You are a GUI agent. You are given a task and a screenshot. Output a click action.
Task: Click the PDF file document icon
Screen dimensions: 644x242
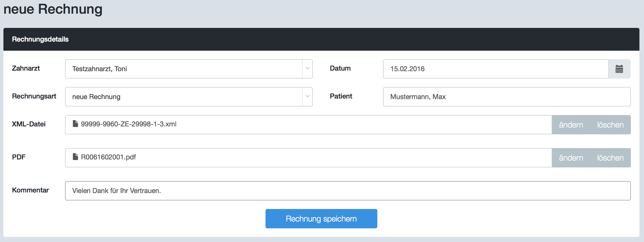pyautogui.click(x=75, y=157)
